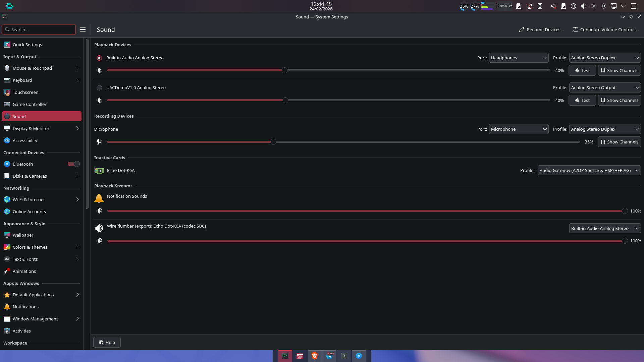644x362 pixels.
Task: Click the Microphone volume slider handle
Action: [273, 142]
